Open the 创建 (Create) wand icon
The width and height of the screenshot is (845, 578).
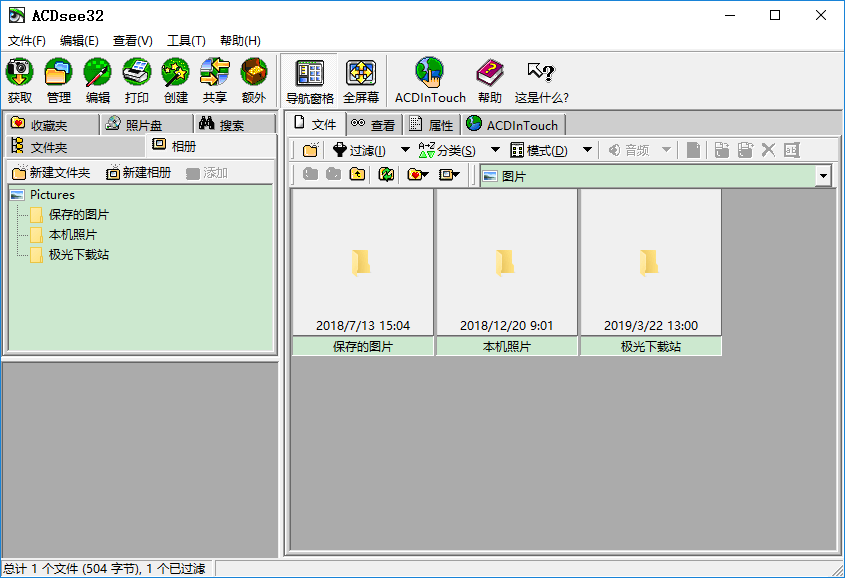pyautogui.click(x=176, y=73)
